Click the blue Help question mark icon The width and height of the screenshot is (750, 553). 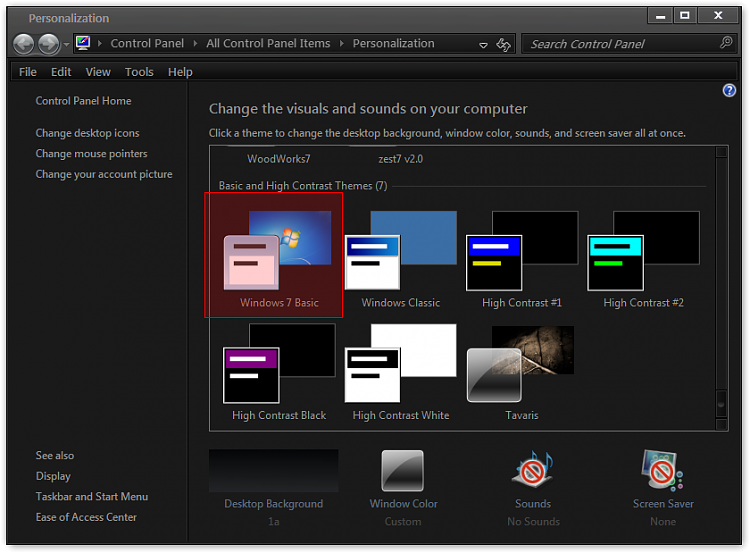(x=729, y=90)
